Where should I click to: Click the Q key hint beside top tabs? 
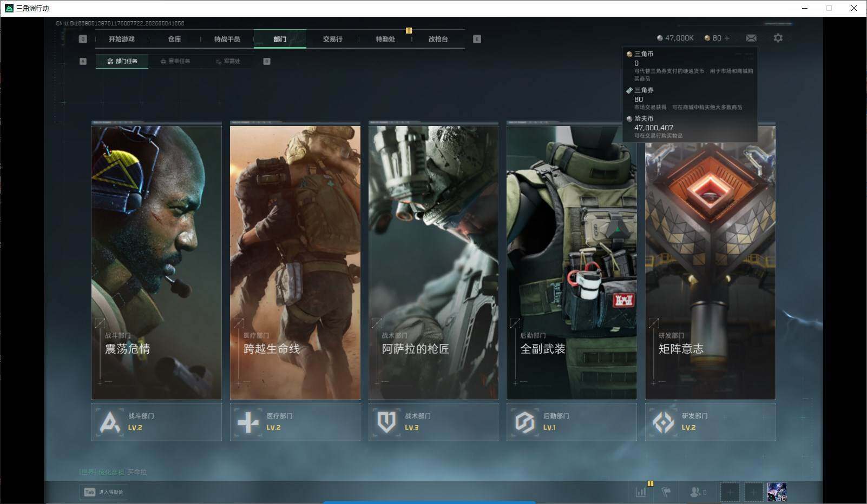[x=83, y=39]
